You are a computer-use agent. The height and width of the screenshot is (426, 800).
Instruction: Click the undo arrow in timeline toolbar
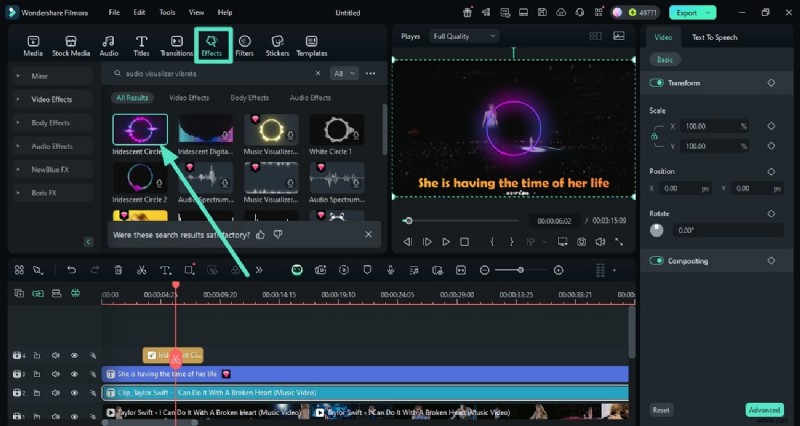[71, 270]
